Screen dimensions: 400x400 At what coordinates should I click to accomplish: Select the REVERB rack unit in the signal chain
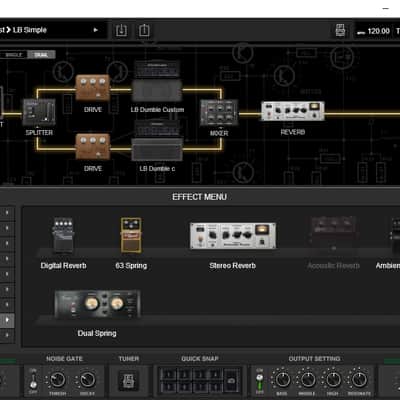coord(293,111)
